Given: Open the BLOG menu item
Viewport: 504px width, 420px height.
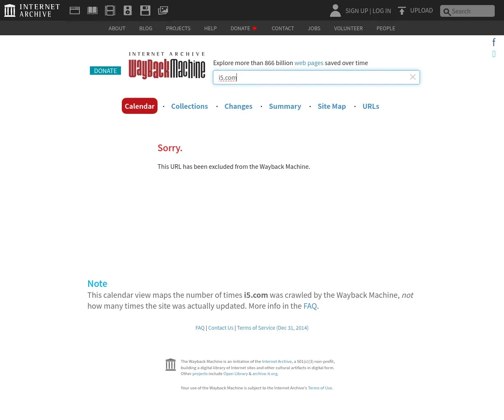Looking at the screenshot, I should [x=146, y=28].
